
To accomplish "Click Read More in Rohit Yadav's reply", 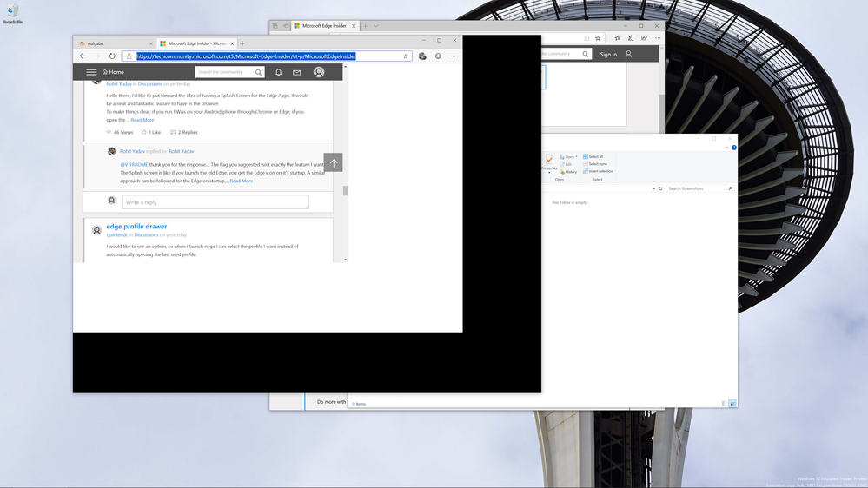I will [x=242, y=181].
